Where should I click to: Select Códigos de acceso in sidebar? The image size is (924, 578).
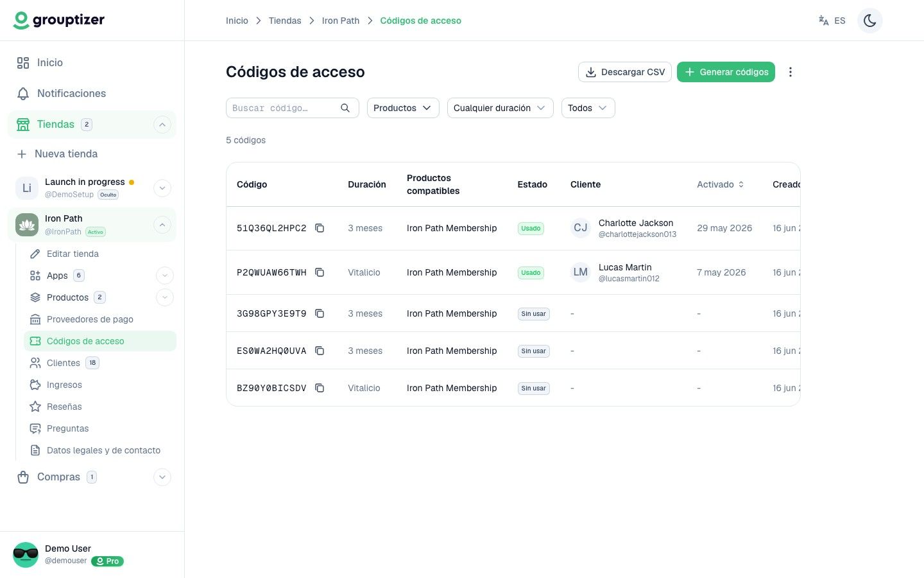(x=100, y=341)
